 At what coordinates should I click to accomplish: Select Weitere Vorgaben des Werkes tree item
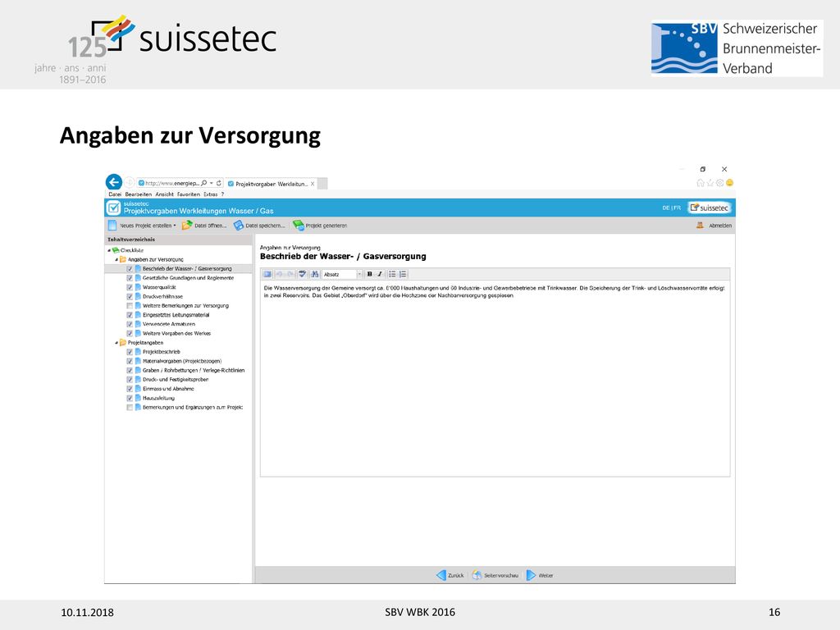tap(176, 333)
